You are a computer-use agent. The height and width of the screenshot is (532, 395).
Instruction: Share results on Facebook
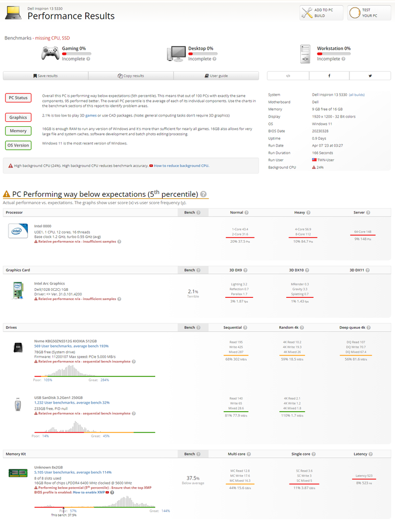pos(329,76)
